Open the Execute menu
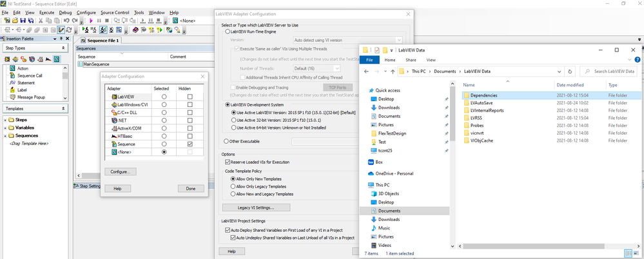Viewport: 644px width, 259px height. (46, 13)
